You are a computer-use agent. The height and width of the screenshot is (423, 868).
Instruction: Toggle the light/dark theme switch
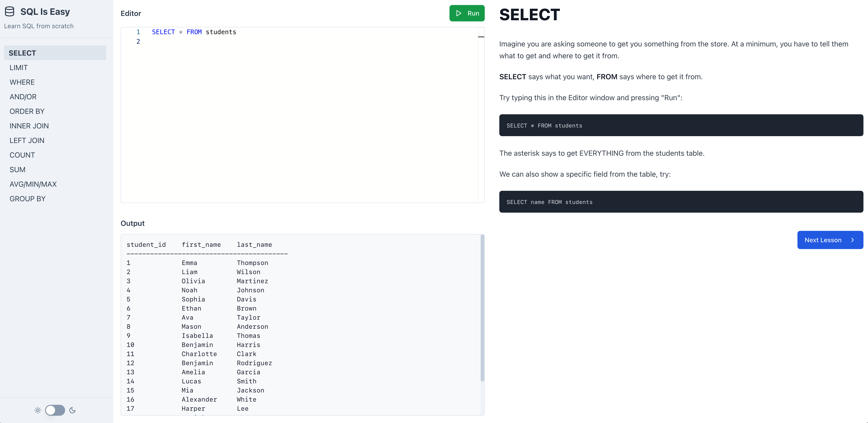point(55,410)
